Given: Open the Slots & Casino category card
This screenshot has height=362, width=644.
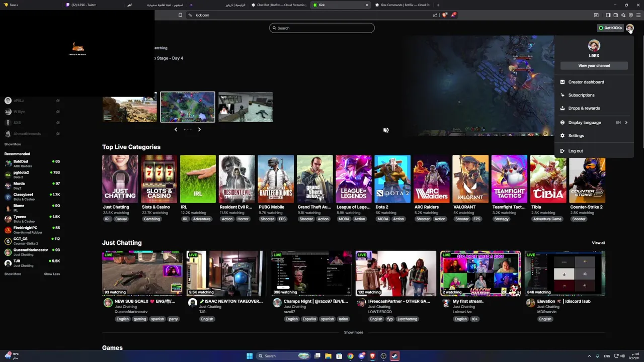Looking at the screenshot, I should (x=159, y=179).
